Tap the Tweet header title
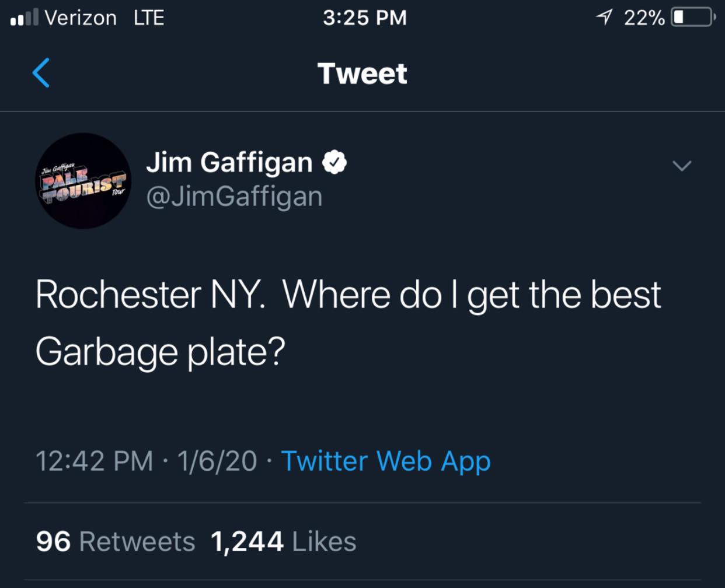This screenshot has width=725, height=588. click(x=362, y=73)
